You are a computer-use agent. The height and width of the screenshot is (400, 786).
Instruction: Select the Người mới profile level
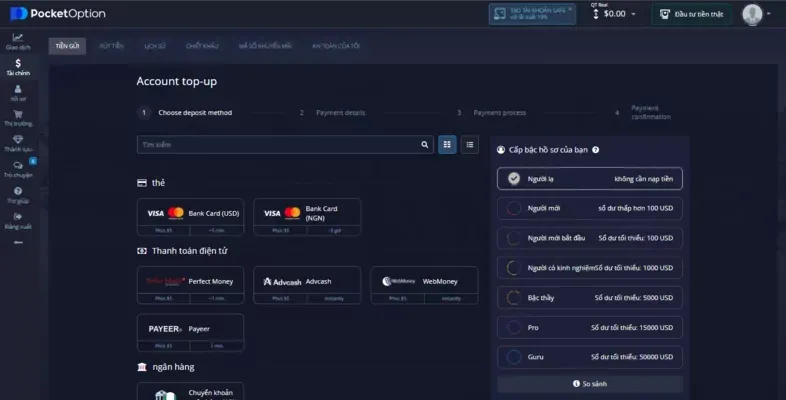click(590, 208)
